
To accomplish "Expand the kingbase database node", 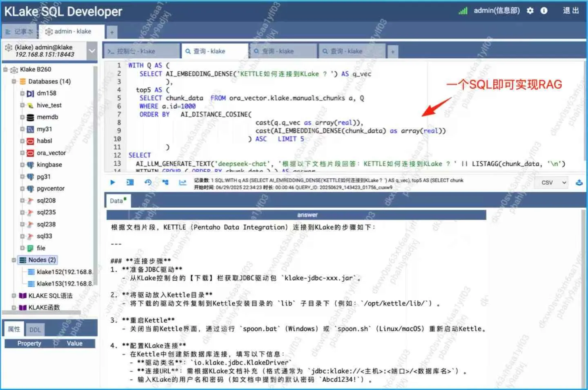I will [x=22, y=165].
